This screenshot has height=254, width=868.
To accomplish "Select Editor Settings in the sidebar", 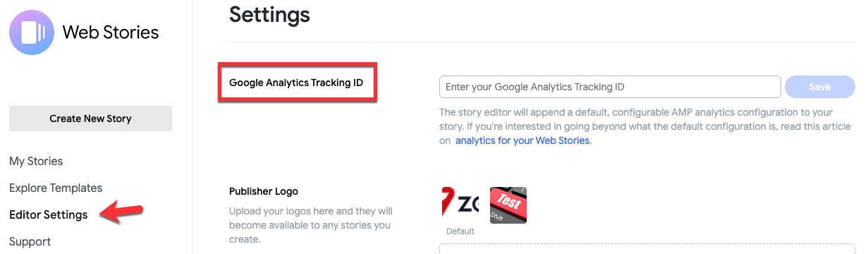I will [x=49, y=215].
